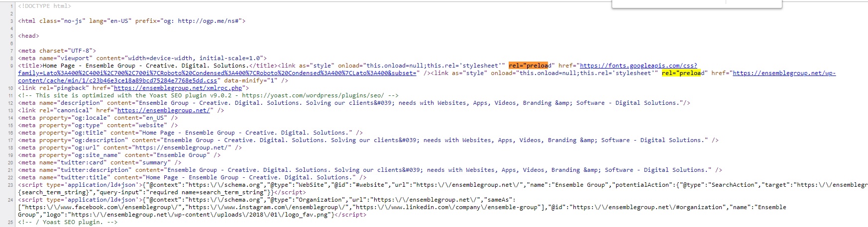Image resolution: width=868 pixels, height=227 pixels.
Task: Click the meta name="description" line
Action: click(354, 103)
